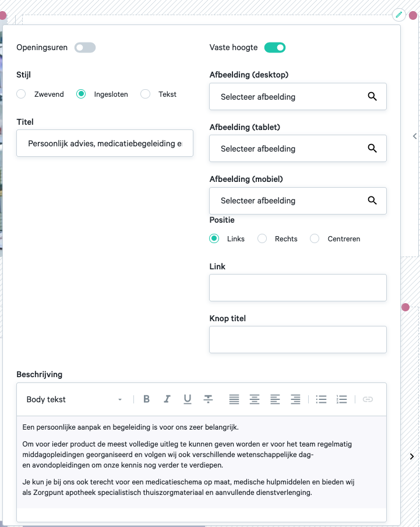Click search icon in Afbeelding (desktop) field
Screen dimensions: 420x527
coord(372,96)
